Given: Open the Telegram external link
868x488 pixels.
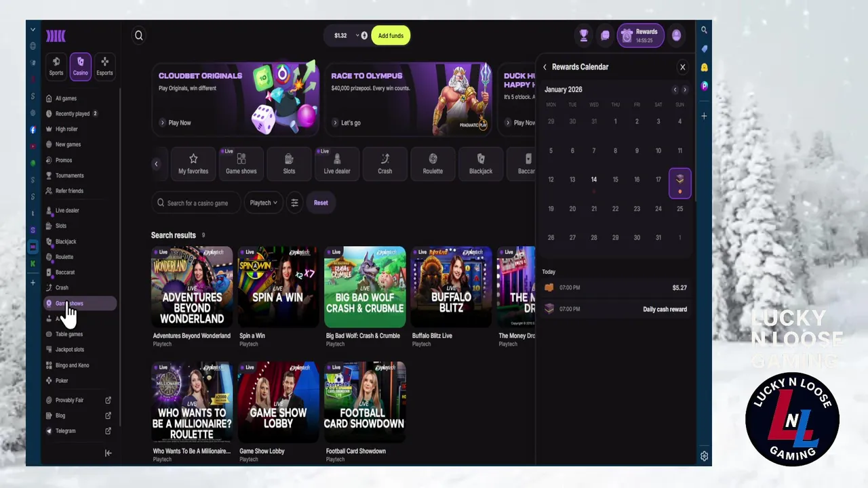Looking at the screenshot, I should click(x=79, y=431).
